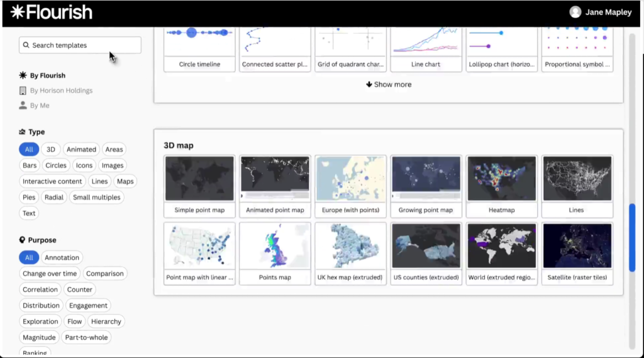Toggle the Icons type filter
The width and height of the screenshot is (644, 358).
(x=84, y=165)
